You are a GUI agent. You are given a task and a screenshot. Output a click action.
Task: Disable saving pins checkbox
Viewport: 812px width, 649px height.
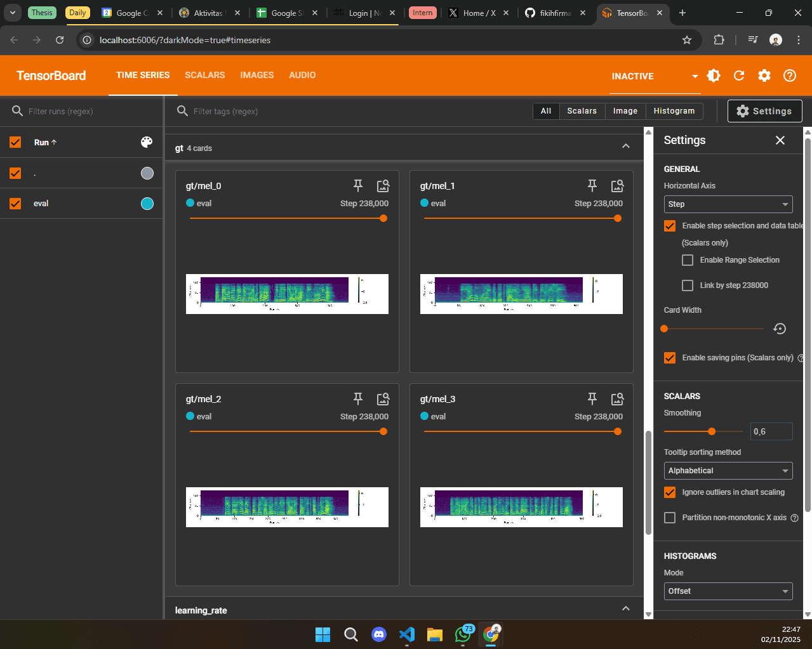pos(670,358)
